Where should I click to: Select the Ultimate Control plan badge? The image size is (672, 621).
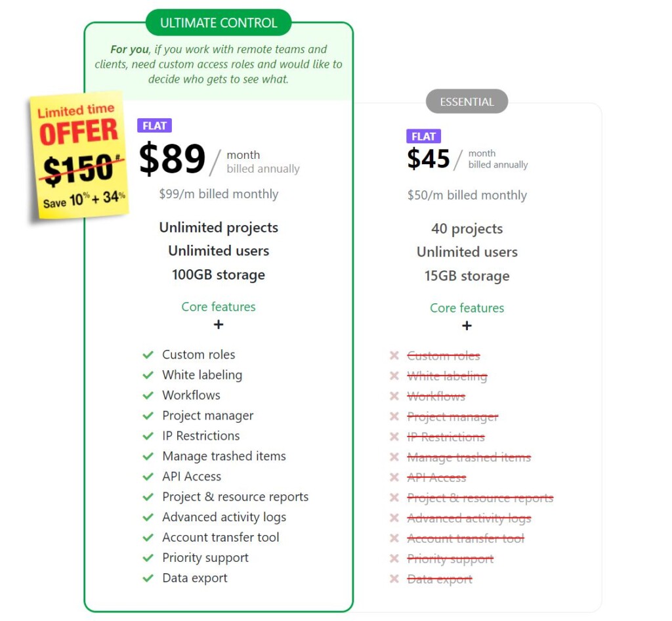219,23
